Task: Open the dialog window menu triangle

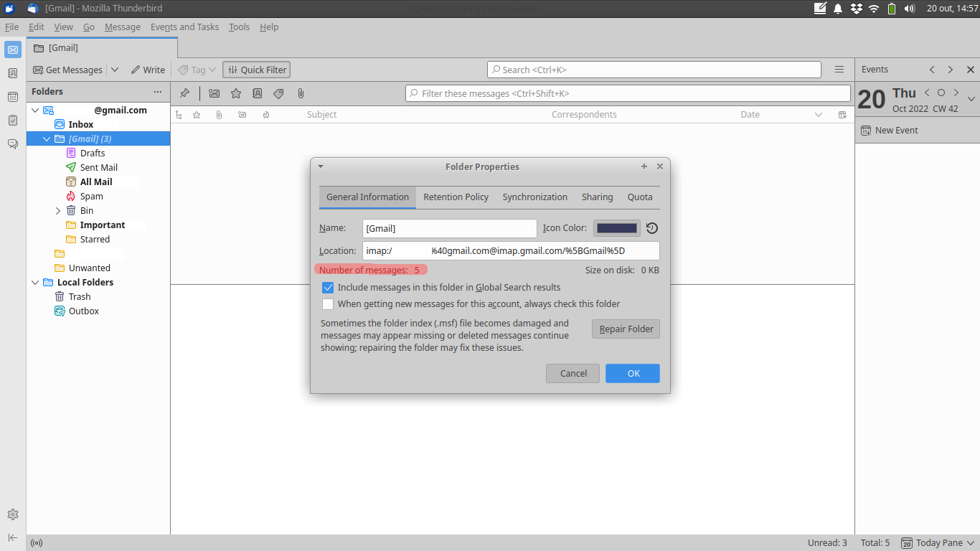Action: 321,166
